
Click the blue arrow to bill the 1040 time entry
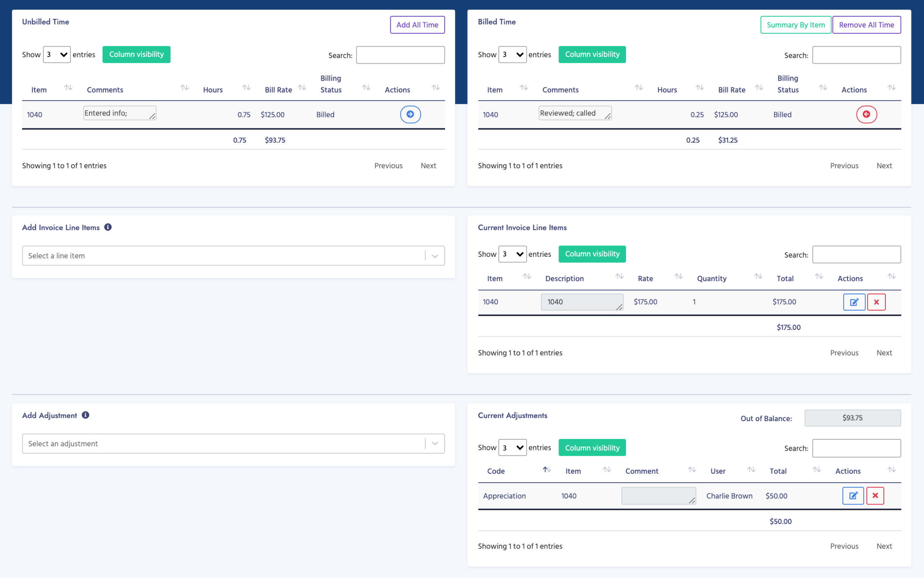click(410, 114)
